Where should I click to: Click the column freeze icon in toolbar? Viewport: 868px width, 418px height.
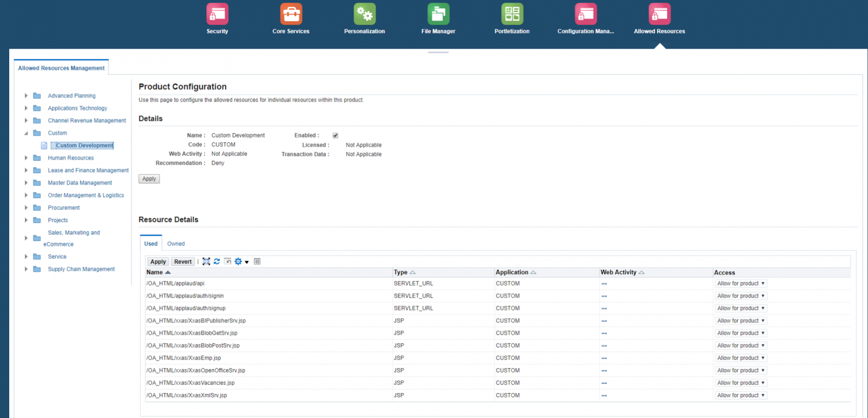coord(257,262)
